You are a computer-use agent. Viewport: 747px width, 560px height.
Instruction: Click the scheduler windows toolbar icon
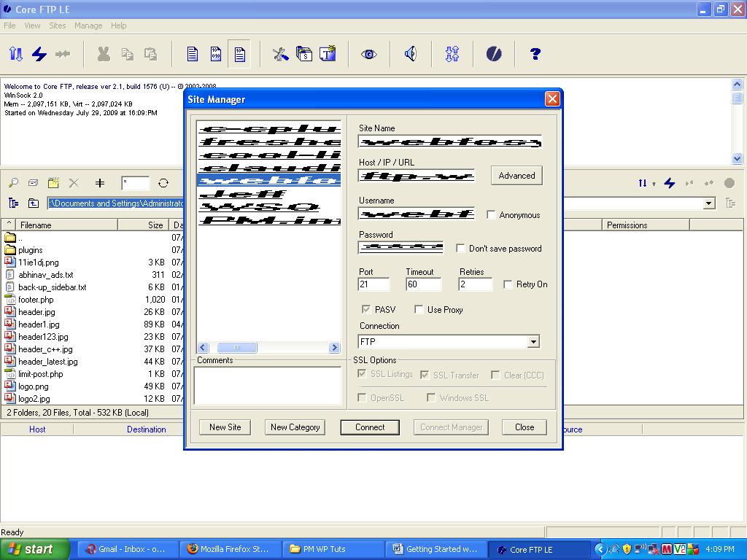[x=304, y=54]
